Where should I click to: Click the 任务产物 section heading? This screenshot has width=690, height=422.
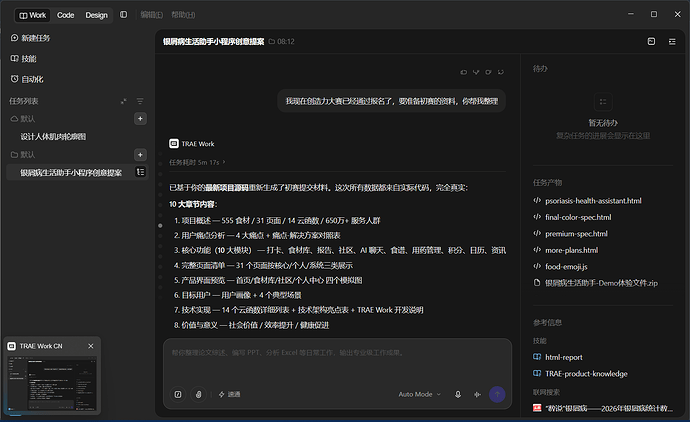[x=547, y=182]
